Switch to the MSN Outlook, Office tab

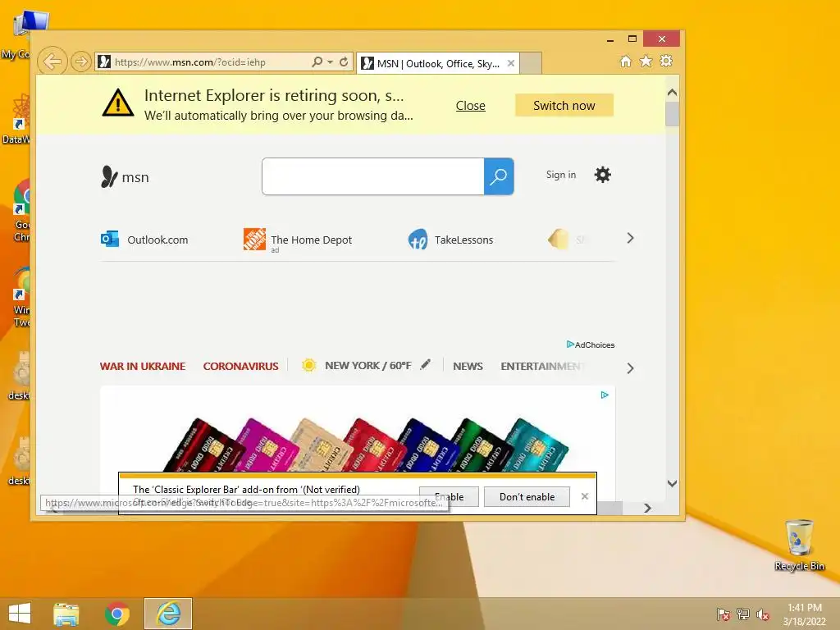(x=438, y=64)
